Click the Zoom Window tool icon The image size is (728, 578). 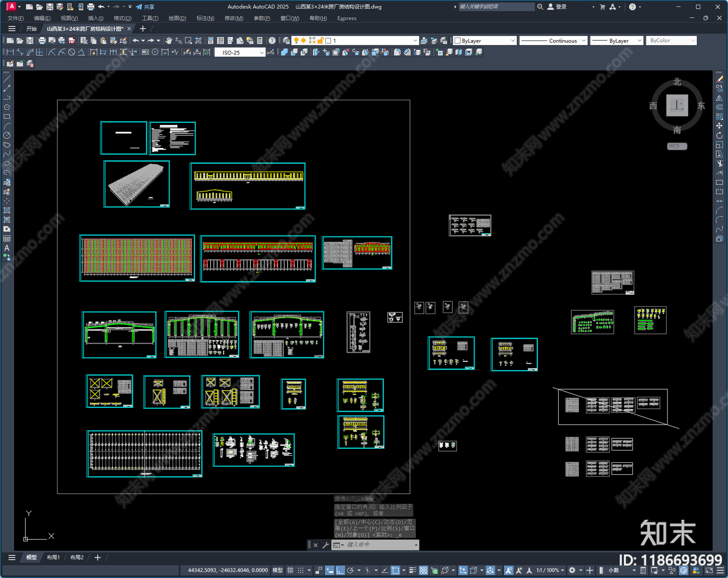tap(188, 41)
